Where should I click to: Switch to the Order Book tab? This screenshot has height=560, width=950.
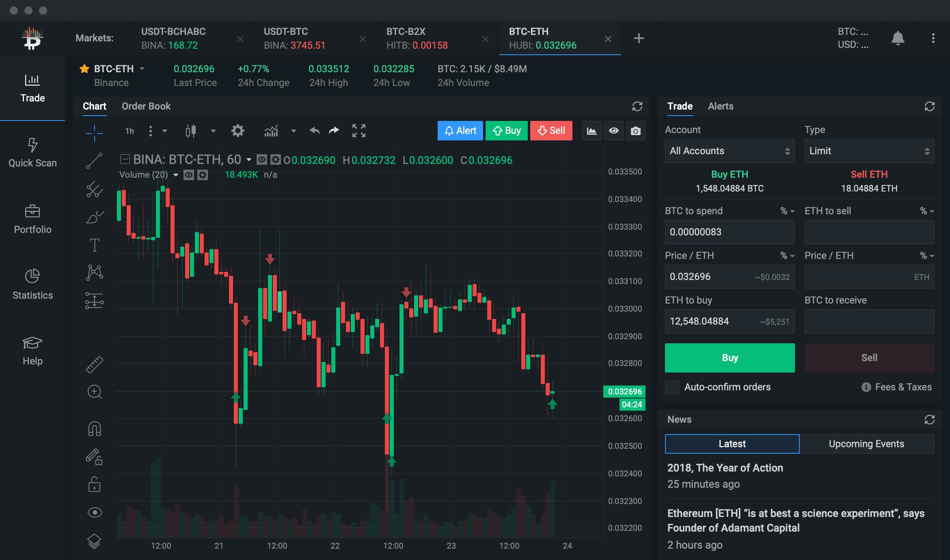click(x=146, y=106)
